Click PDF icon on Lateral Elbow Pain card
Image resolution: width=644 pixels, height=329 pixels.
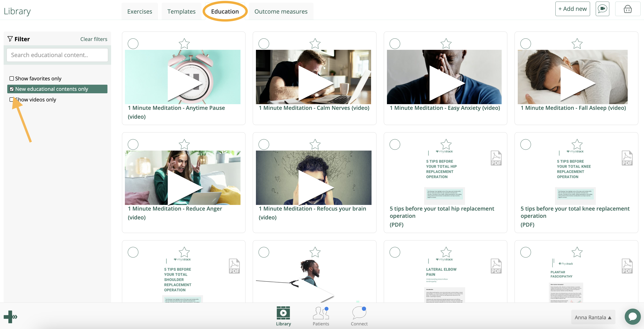[496, 266]
